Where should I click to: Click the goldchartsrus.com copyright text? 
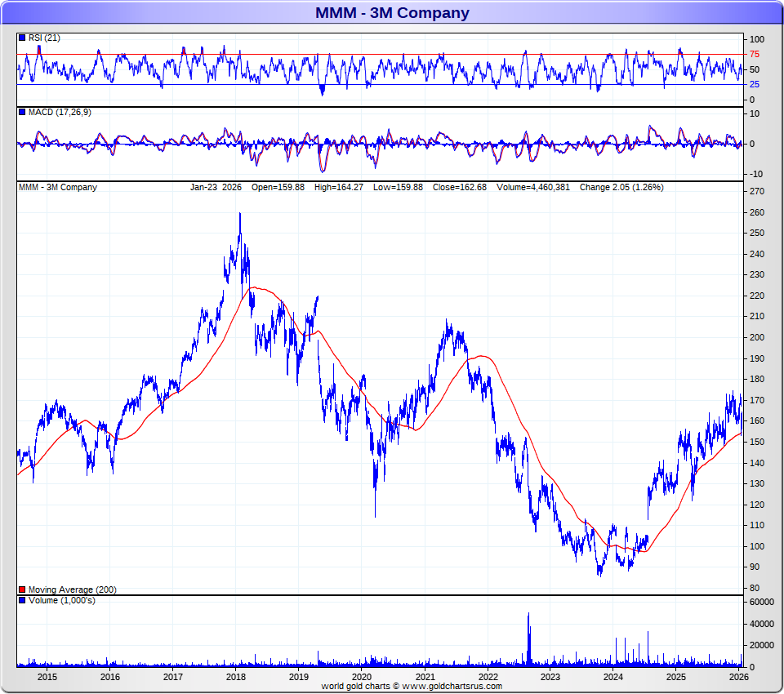(412, 687)
